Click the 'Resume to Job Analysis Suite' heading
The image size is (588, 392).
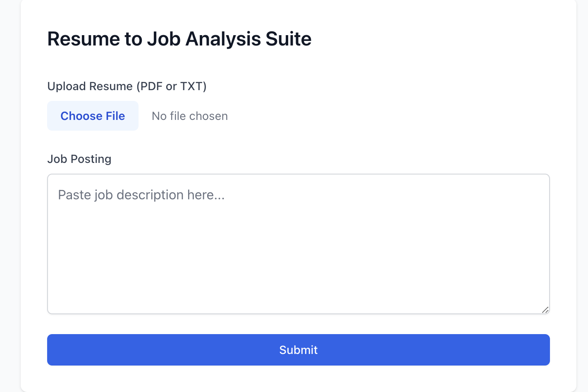[179, 39]
